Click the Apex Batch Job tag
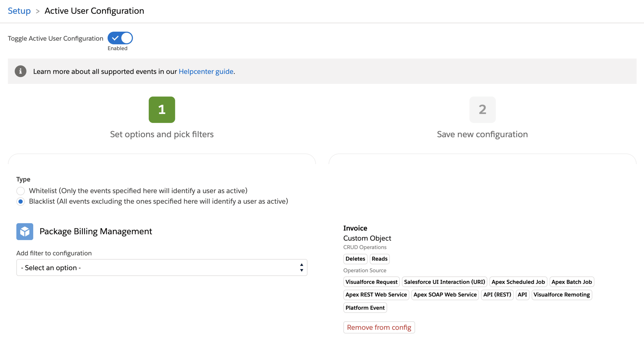The image size is (644, 344). [x=572, y=282]
